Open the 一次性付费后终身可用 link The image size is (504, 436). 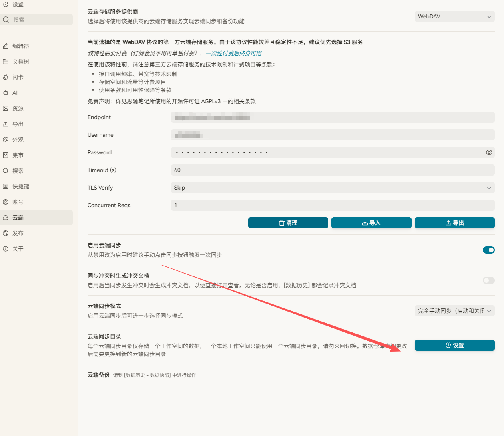234,53
